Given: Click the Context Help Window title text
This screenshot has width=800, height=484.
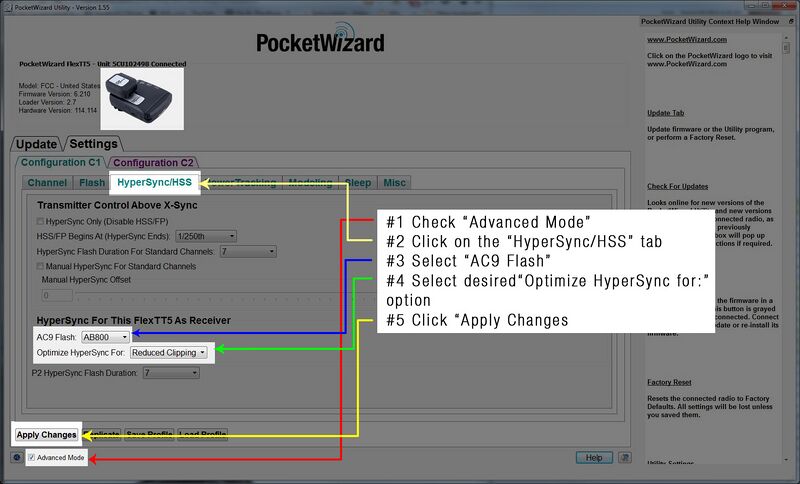Looking at the screenshot, I should (710, 21).
